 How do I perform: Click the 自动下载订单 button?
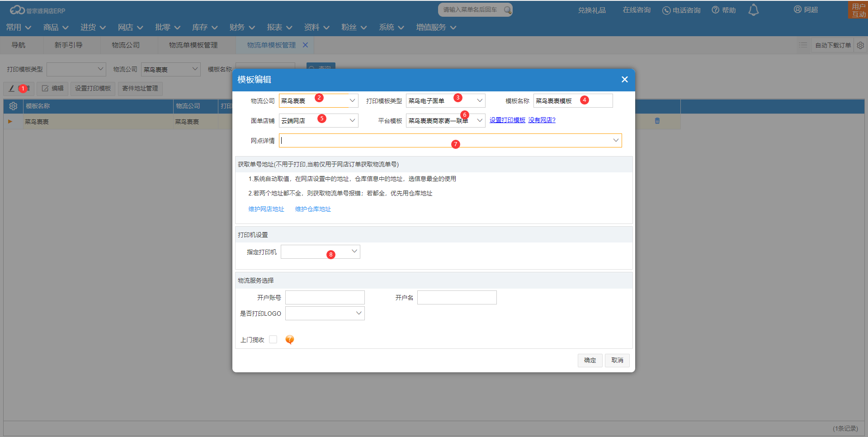(833, 45)
